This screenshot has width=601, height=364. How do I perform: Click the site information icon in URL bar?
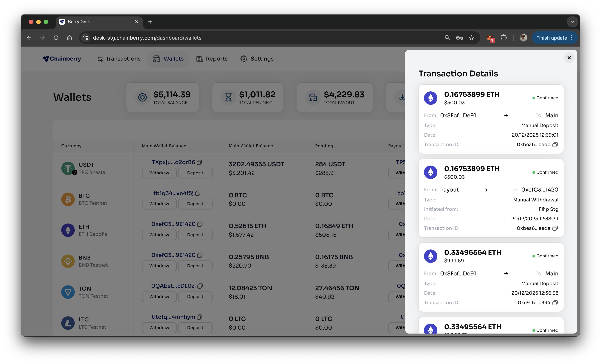[86, 38]
